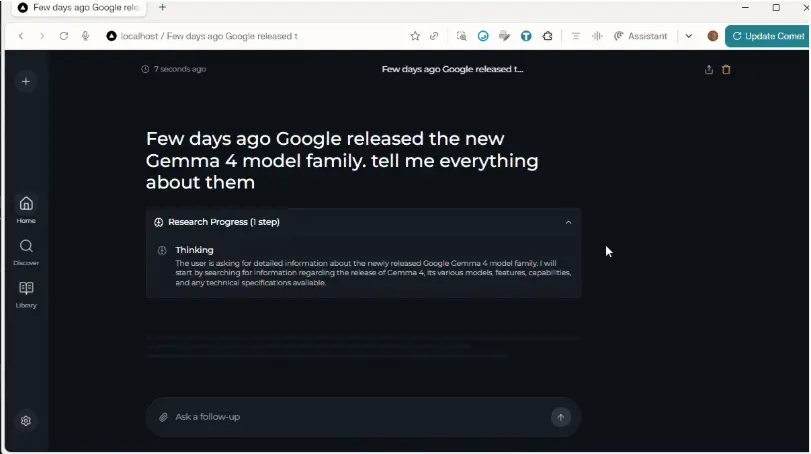Image resolution: width=811 pixels, height=454 pixels.
Task: Click the microphone voice icon
Action: click(x=86, y=36)
